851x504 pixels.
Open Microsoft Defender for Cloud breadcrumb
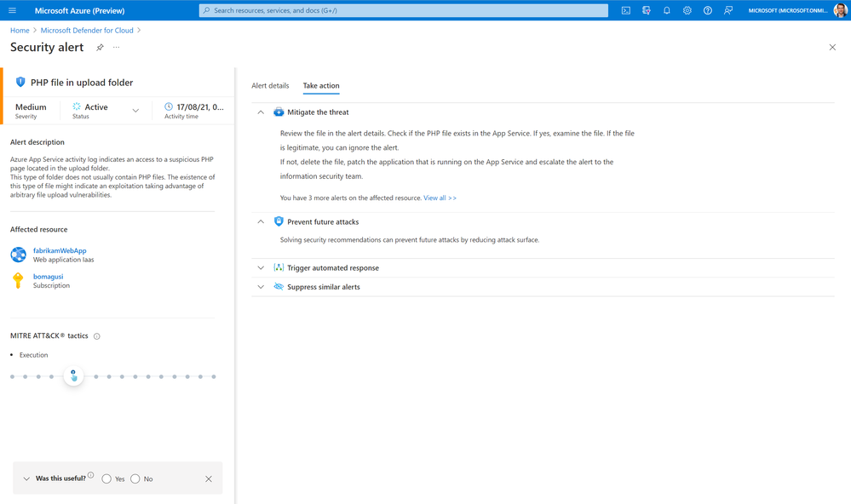87,31
